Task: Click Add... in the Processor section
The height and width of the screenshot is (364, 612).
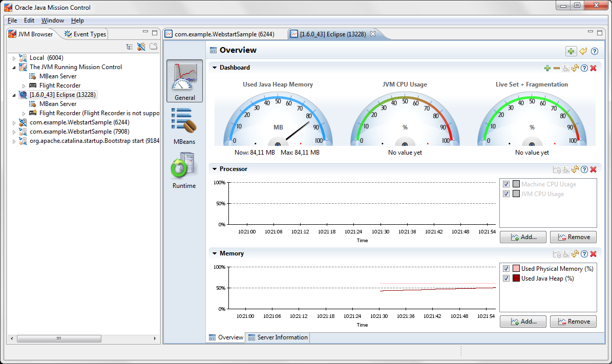Action: pyautogui.click(x=523, y=237)
